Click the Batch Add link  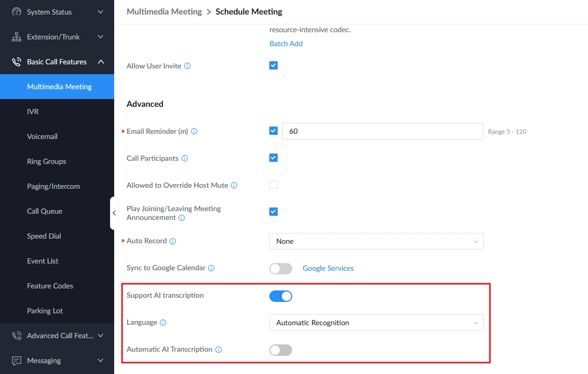286,44
